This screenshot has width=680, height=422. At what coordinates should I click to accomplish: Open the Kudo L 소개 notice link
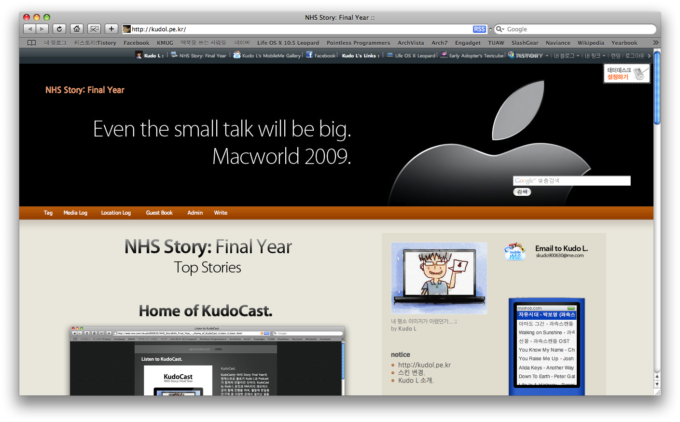point(415,380)
